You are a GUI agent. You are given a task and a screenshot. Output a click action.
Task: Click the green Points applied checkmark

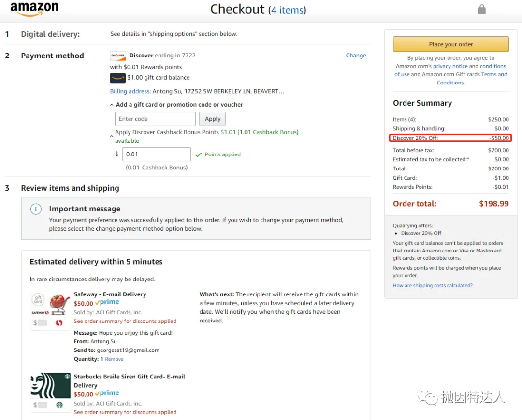coord(199,154)
